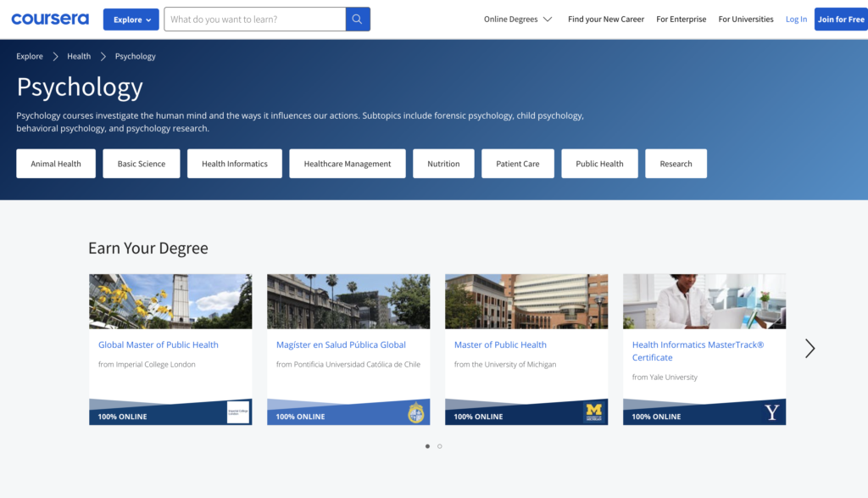Select the Patient Care topic button

coord(518,164)
